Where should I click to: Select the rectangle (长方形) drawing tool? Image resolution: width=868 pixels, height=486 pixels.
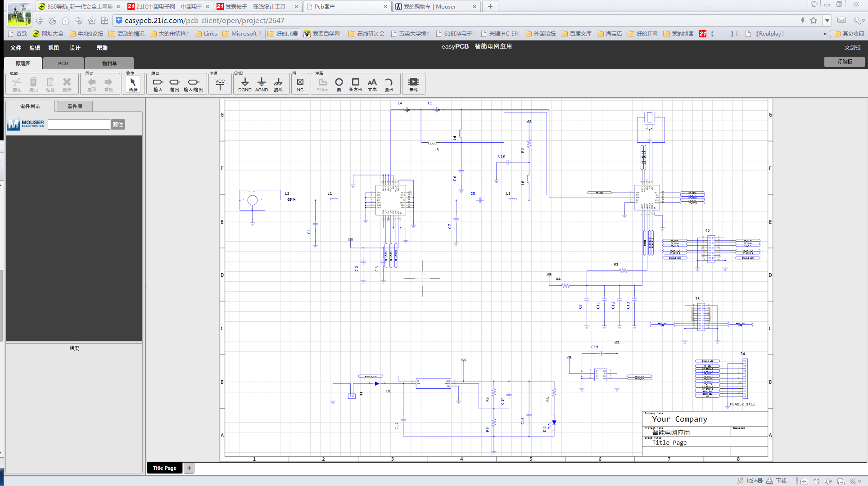tap(356, 84)
